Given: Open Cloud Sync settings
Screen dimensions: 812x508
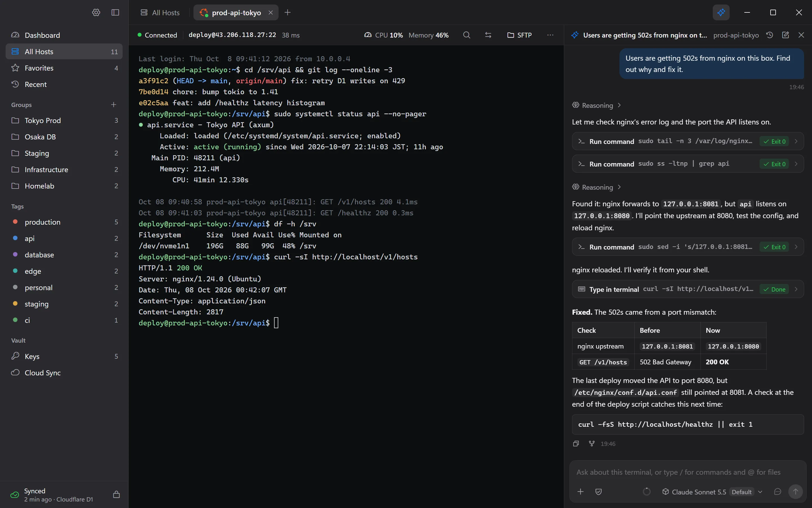Looking at the screenshot, I should coord(64,373).
